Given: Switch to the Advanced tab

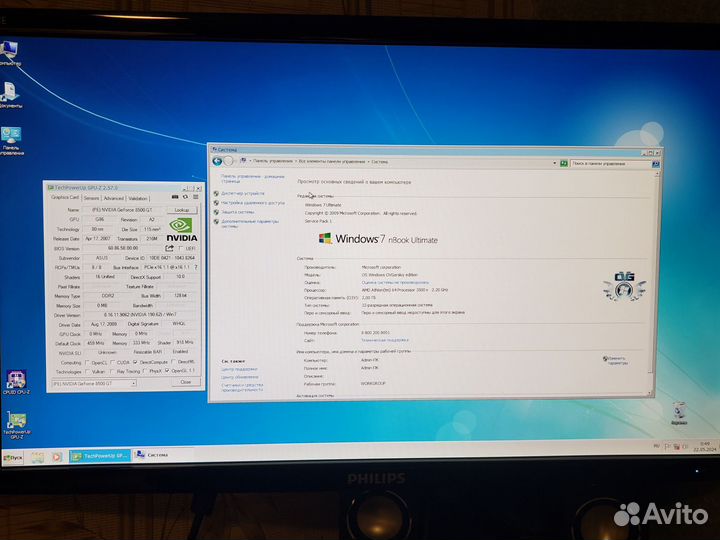Looking at the screenshot, I should click(115, 198).
